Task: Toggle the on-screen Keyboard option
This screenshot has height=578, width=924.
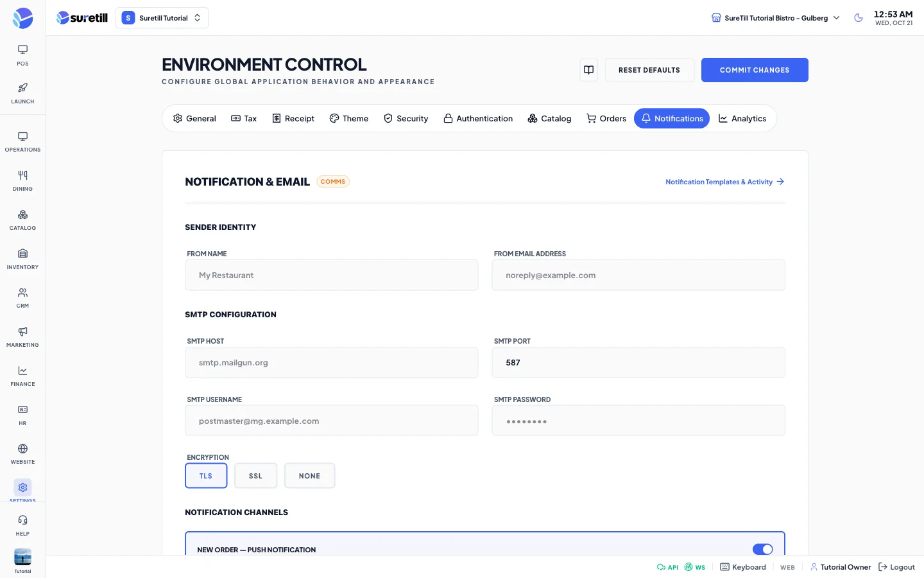Action: click(x=743, y=567)
